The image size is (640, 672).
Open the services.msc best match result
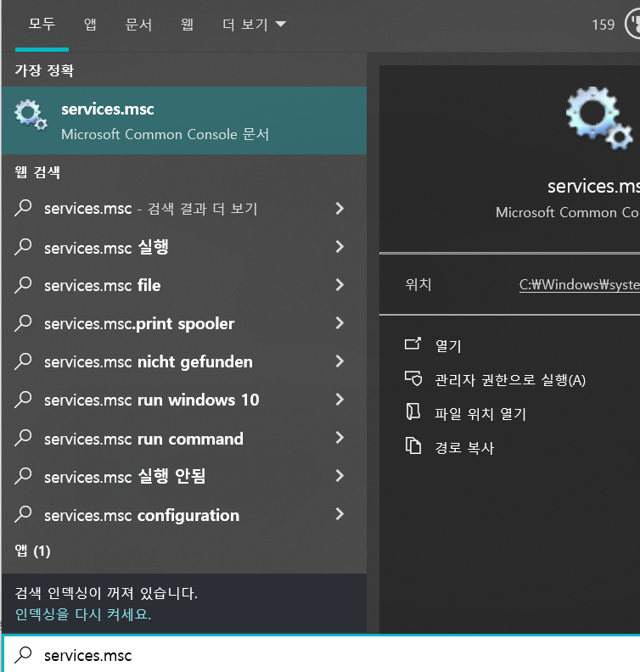[184, 120]
